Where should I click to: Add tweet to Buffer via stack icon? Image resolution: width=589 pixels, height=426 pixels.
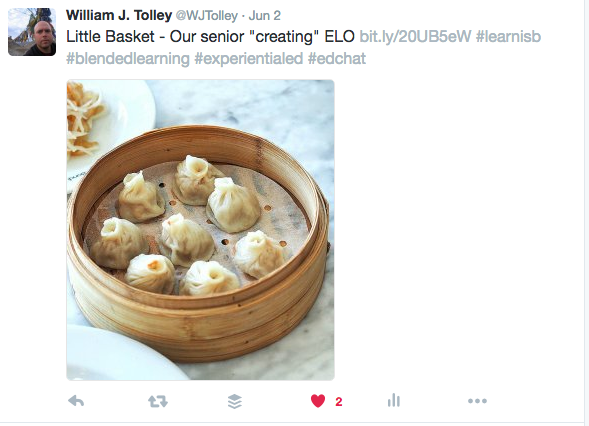pos(235,401)
